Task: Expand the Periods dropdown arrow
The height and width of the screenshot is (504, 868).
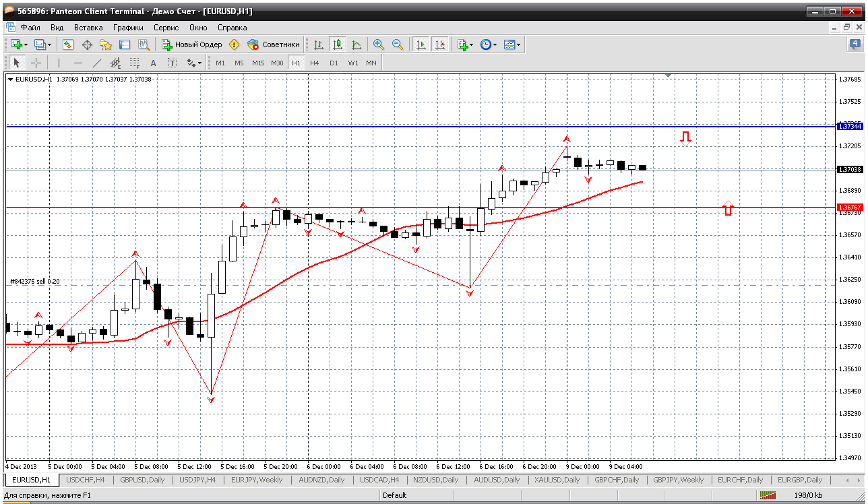Action: 495,45
